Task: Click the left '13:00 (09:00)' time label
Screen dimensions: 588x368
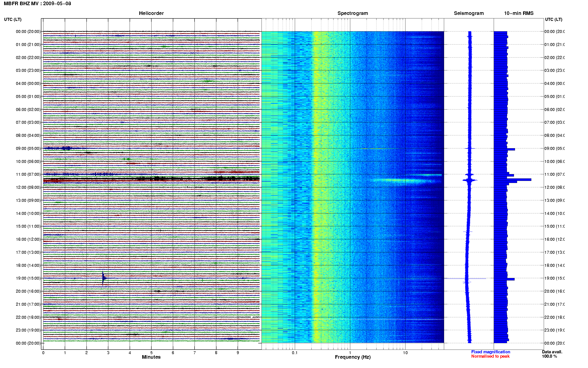Action: 28,201
